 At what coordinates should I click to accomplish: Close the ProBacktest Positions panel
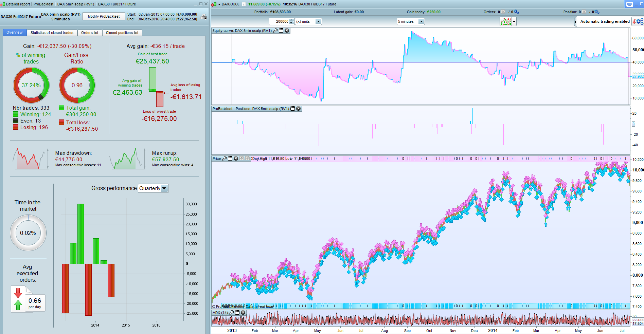point(299,109)
